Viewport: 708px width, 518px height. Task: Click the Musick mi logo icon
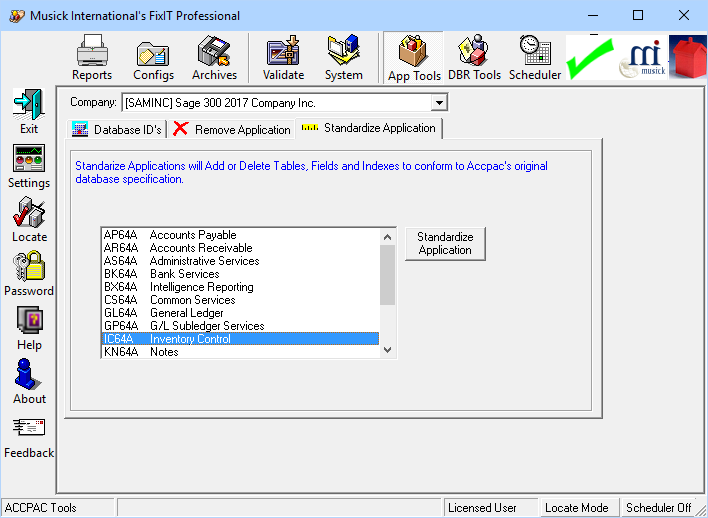[x=643, y=58]
